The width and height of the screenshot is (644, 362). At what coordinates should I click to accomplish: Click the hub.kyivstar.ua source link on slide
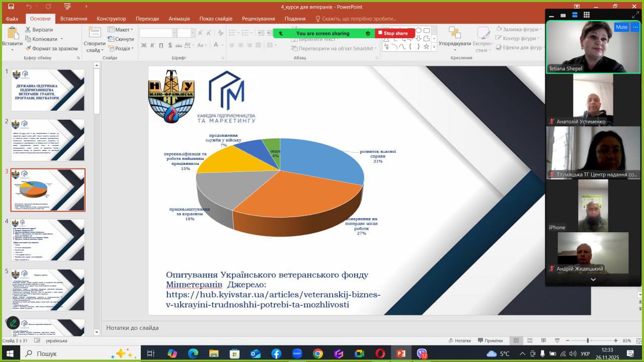point(273,295)
